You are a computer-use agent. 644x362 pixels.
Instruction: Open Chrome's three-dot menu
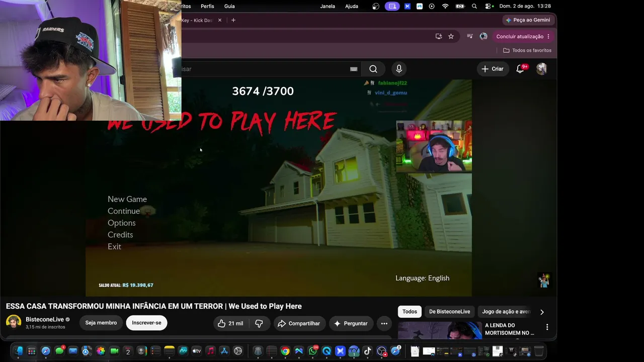(x=548, y=36)
